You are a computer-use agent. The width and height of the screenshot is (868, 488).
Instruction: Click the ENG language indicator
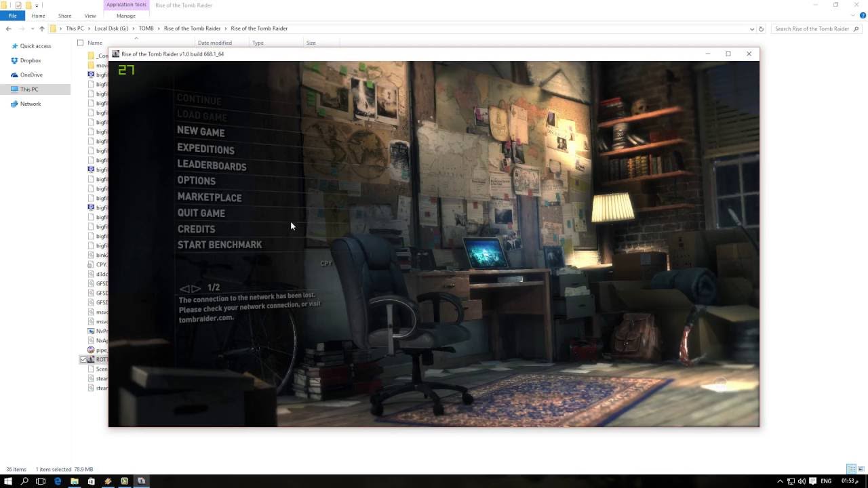[826, 481]
